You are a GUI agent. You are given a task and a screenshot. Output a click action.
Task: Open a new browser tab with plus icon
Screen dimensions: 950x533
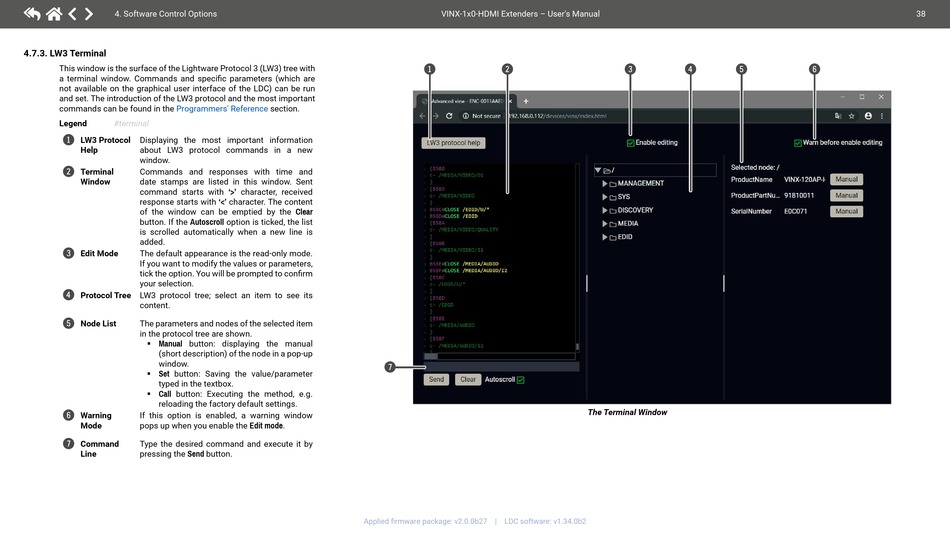pos(526,101)
